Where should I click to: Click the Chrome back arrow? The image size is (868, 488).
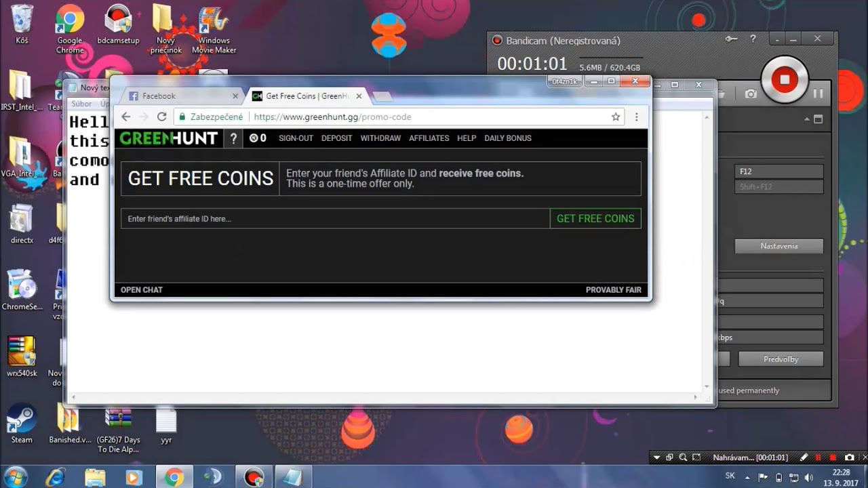[x=126, y=117]
